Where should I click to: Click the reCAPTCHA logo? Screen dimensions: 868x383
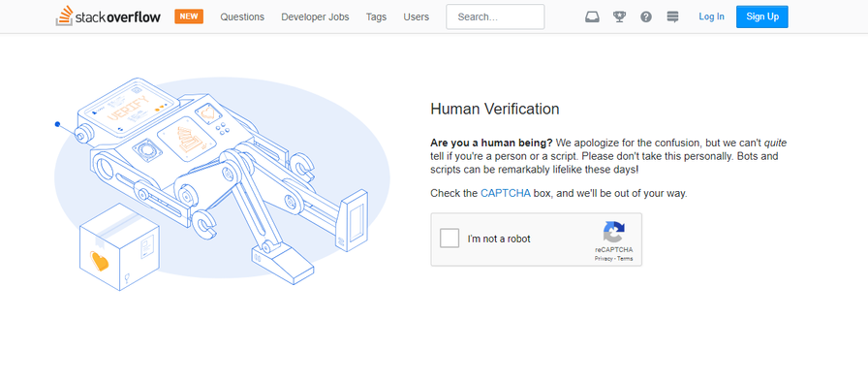614,232
